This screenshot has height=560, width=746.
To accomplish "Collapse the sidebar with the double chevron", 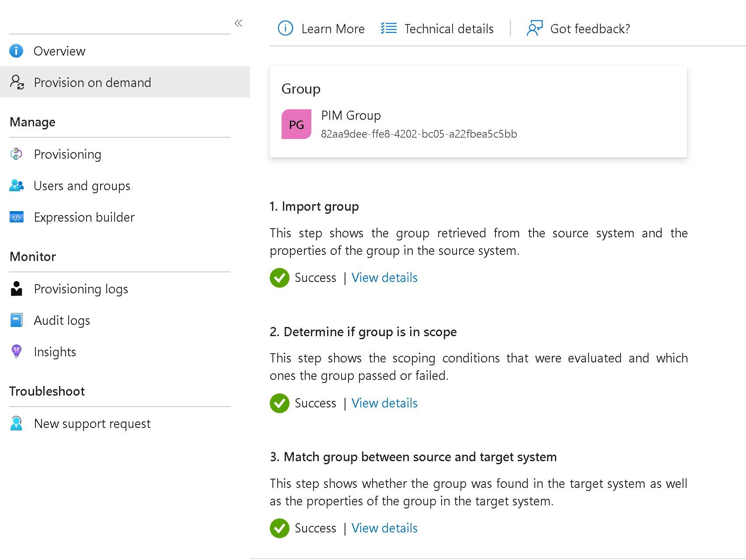I will coord(238,23).
